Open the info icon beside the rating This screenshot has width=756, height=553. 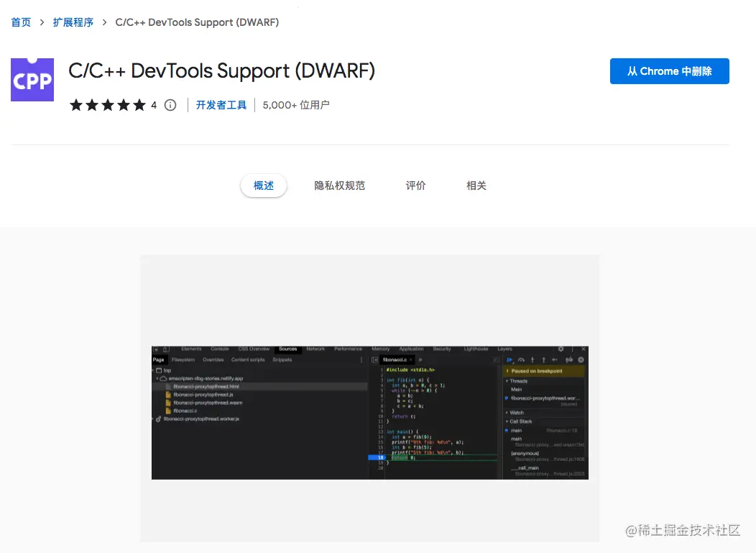pos(170,105)
